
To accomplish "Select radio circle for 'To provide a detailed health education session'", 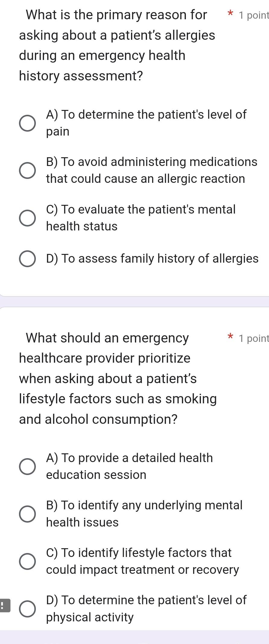I will [27, 466].
